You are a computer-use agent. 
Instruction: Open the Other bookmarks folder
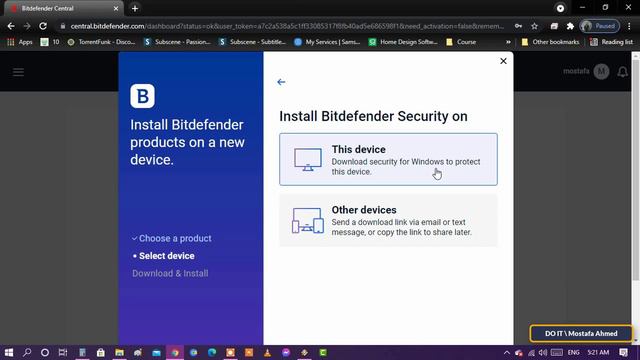(551, 42)
